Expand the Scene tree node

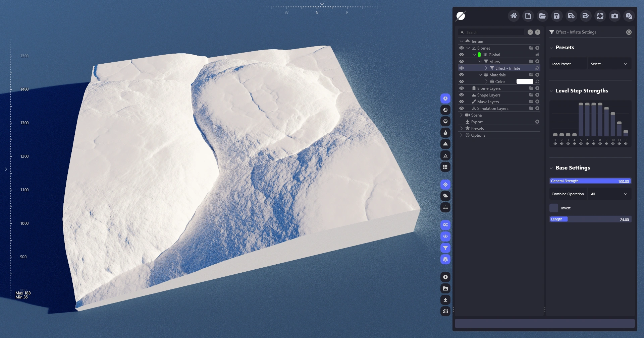(x=462, y=115)
